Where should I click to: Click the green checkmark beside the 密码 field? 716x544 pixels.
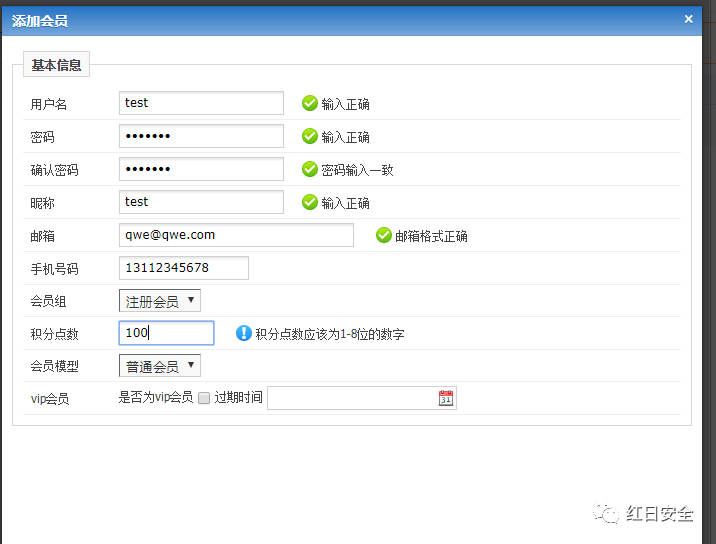pos(310,136)
